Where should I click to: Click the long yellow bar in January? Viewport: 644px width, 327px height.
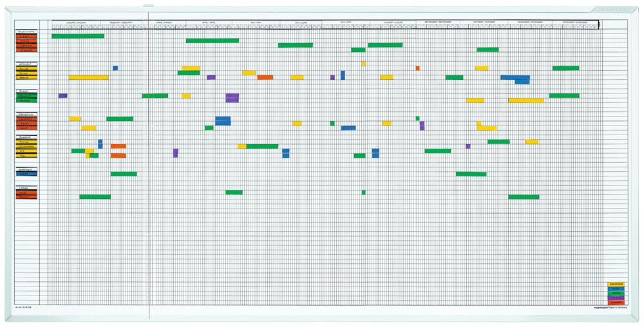tap(88, 77)
